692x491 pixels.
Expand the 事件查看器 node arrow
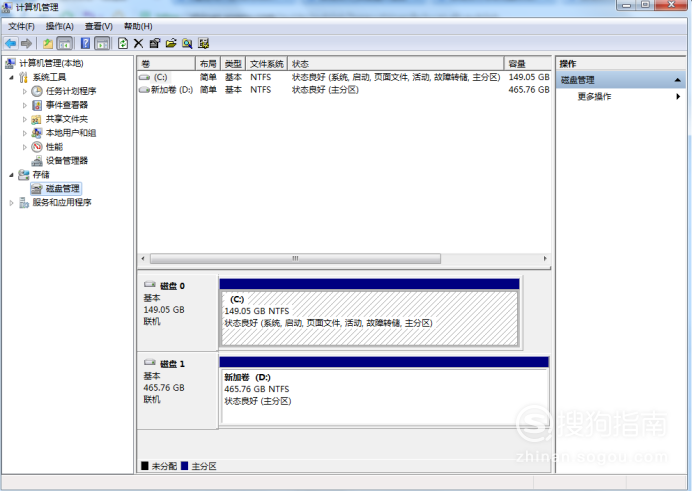click(25, 105)
